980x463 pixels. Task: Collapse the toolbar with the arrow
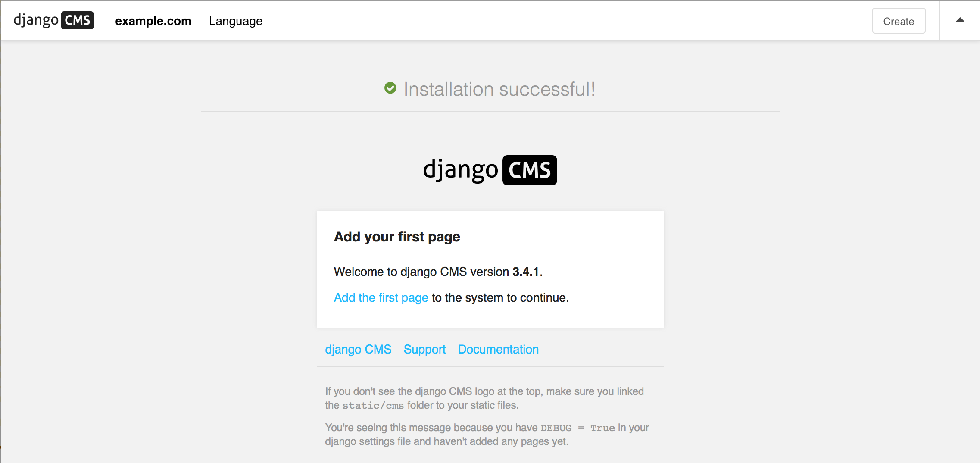coord(960,20)
